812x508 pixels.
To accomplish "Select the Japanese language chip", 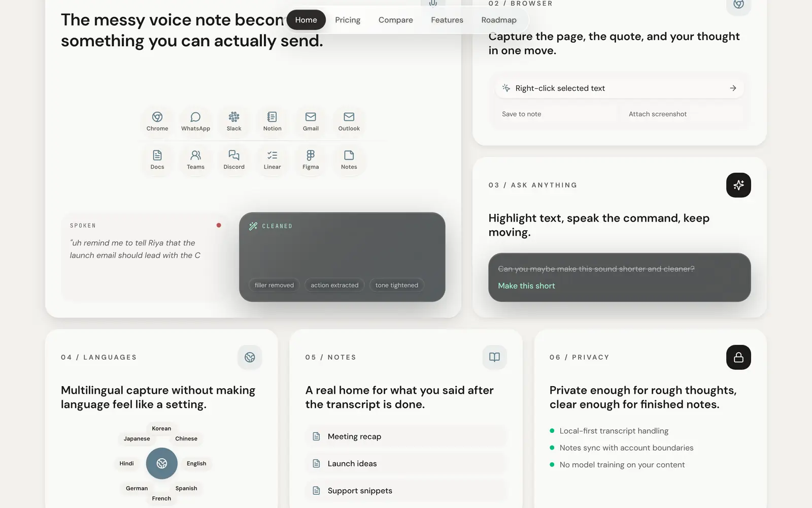I will (x=137, y=438).
